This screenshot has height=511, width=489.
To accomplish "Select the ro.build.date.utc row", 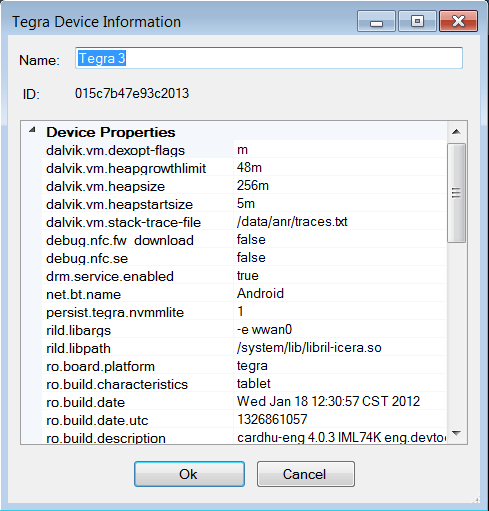I will pos(244,420).
